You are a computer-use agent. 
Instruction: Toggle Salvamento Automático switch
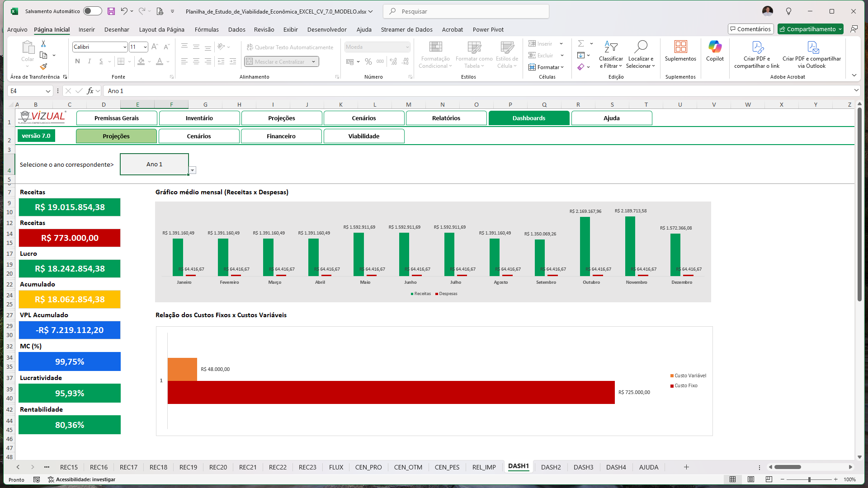[92, 11]
